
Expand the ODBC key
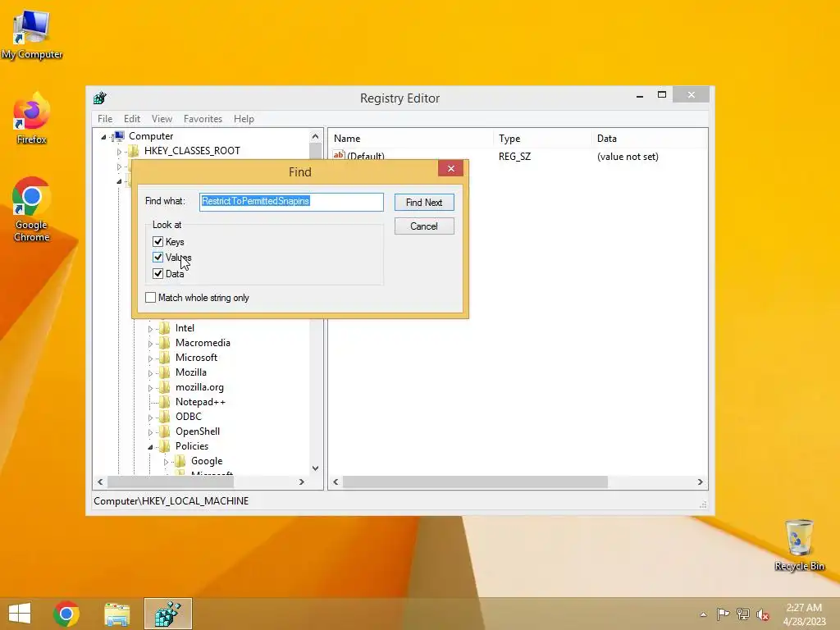(x=151, y=418)
